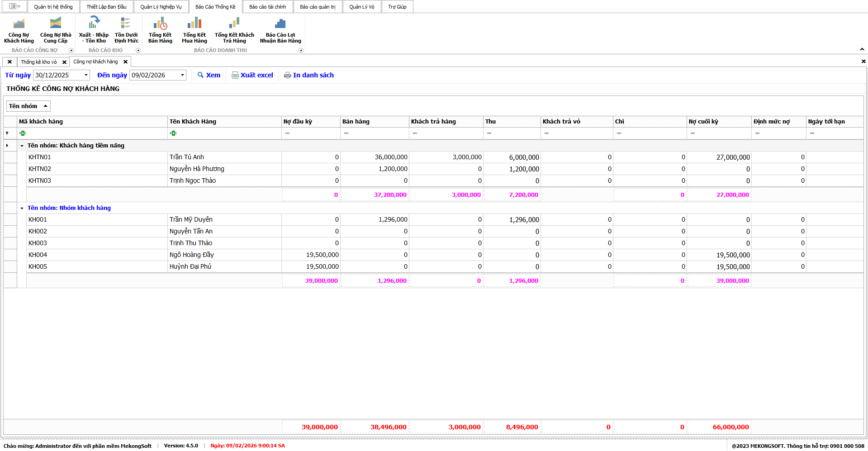Click Xuất - Nhập - Tồn Kho icon
868x451 pixels.
point(94,30)
